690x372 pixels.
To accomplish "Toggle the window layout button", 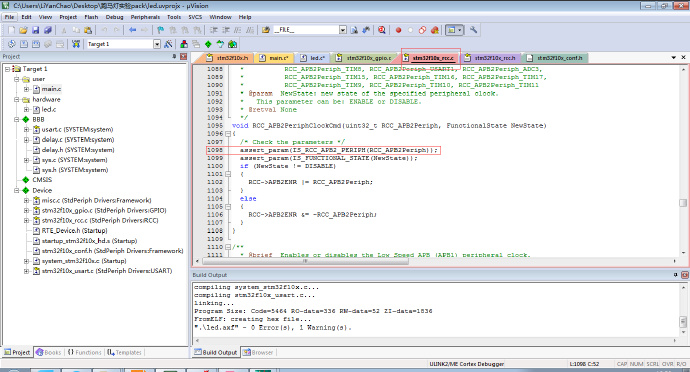I will (451, 30).
